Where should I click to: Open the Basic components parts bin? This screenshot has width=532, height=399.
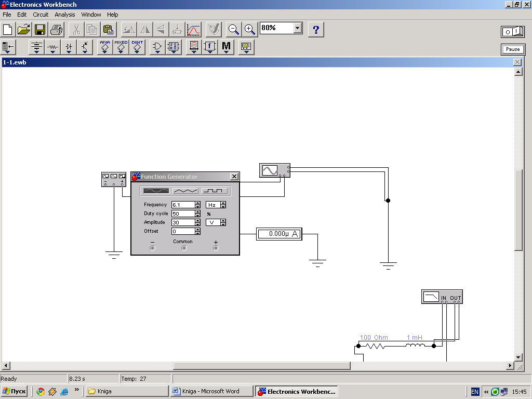(x=52, y=47)
